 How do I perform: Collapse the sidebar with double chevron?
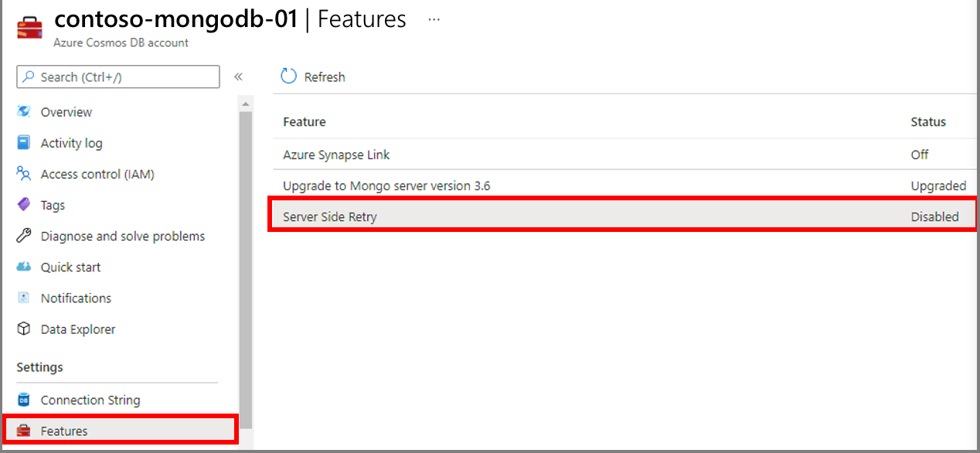(238, 77)
